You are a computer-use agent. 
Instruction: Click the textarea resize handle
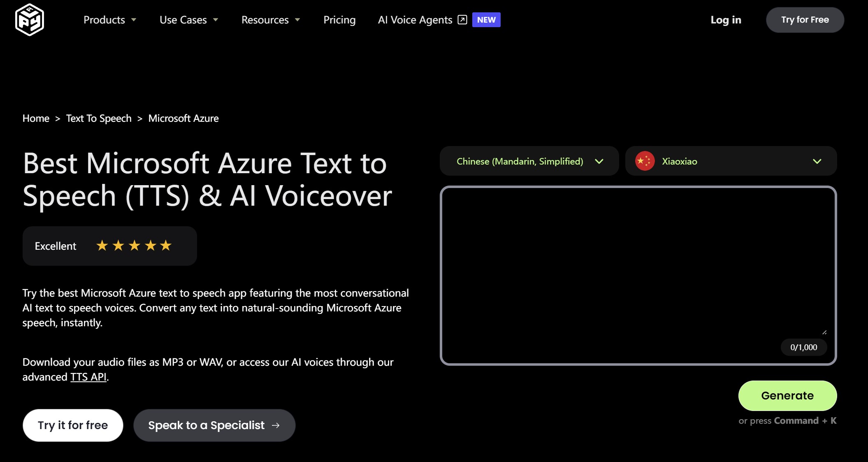pos(824,332)
